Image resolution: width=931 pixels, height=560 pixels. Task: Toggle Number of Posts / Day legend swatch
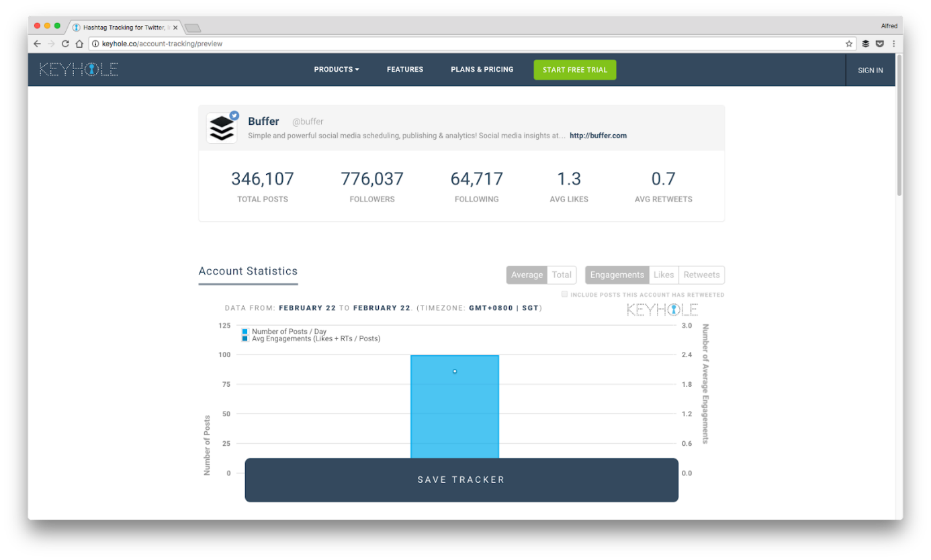(x=245, y=332)
